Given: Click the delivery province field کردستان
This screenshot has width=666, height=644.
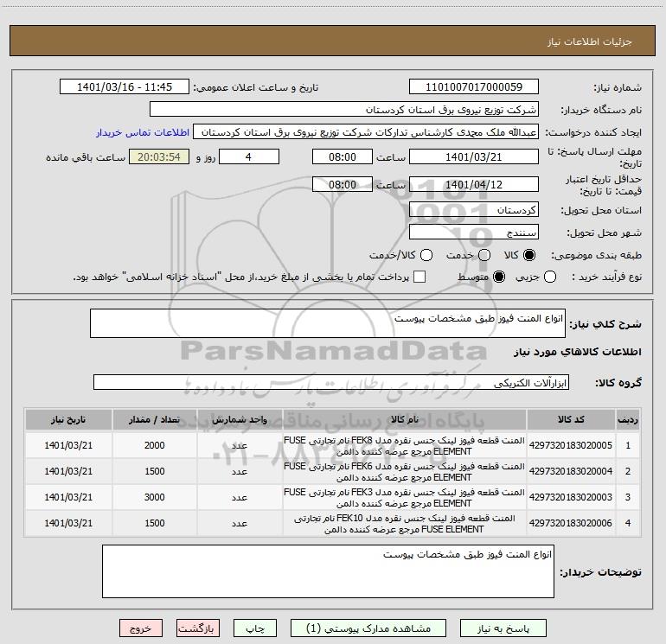Looking at the screenshot, I should pos(474,209).
